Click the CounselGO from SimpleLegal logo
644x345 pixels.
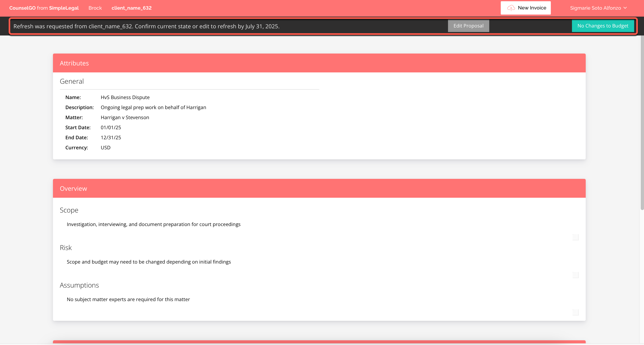(44, 8)
